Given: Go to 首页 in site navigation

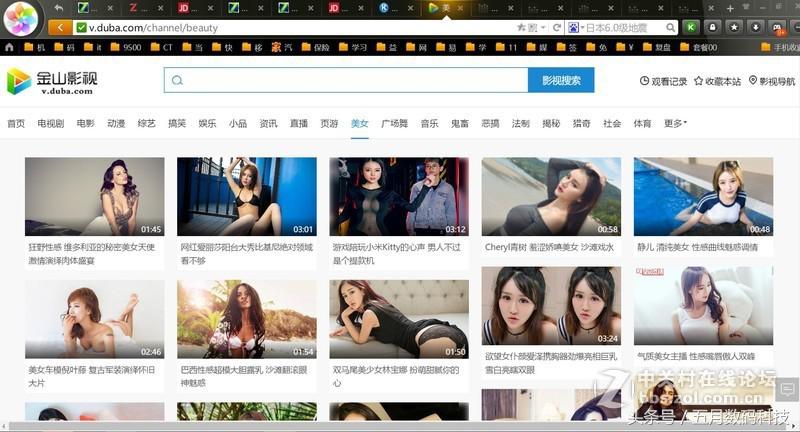Looking at the screenshot, I should click(x=16, y=123).
